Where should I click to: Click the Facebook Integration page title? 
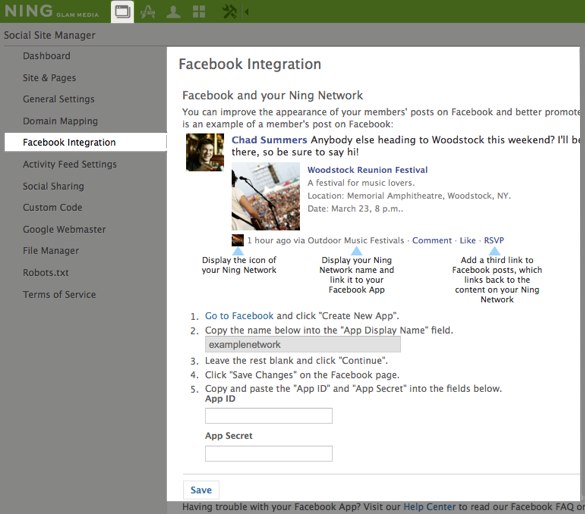point(250,64)
